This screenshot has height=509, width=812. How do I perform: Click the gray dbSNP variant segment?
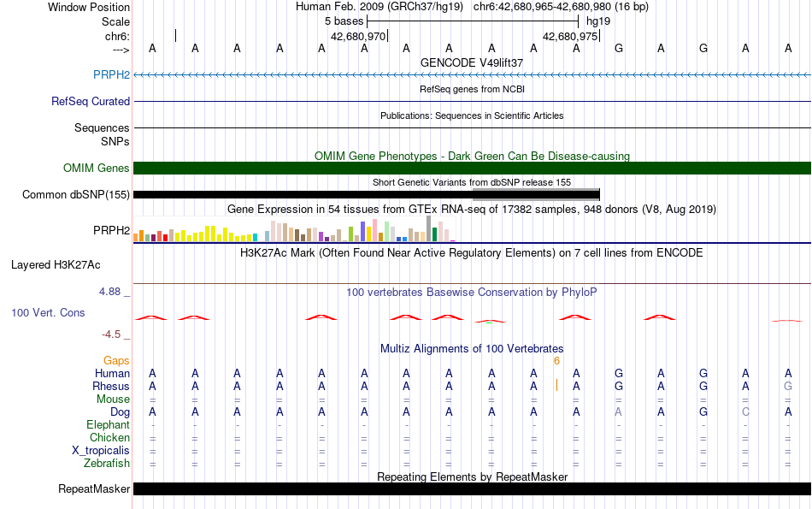[536, 194]
